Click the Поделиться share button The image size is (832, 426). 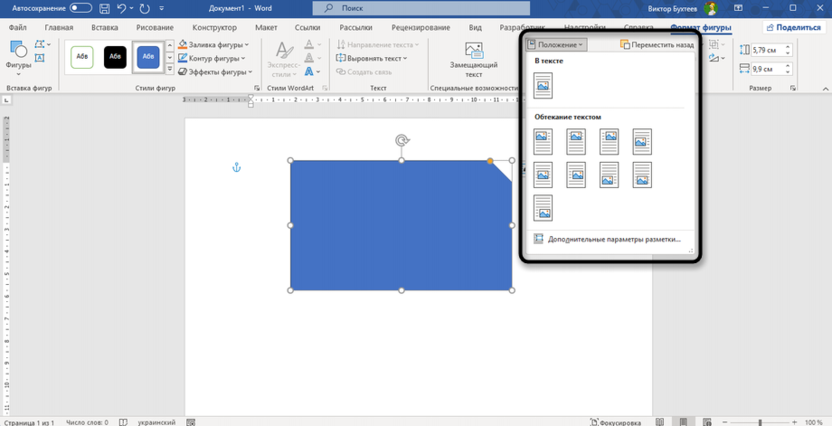tap(792, 28)
